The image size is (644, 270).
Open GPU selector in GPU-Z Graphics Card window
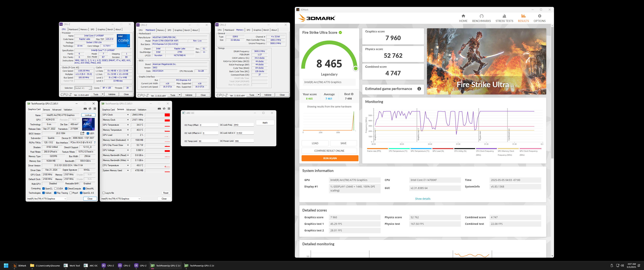coord(47,199)
